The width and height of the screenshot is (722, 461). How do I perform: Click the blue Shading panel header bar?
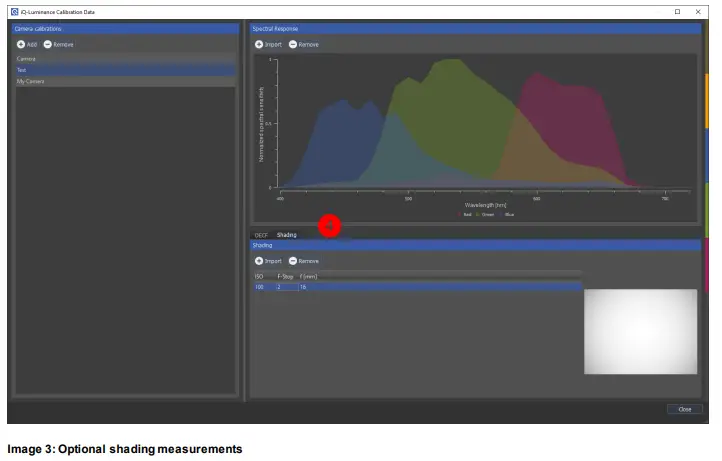point(476,245)
